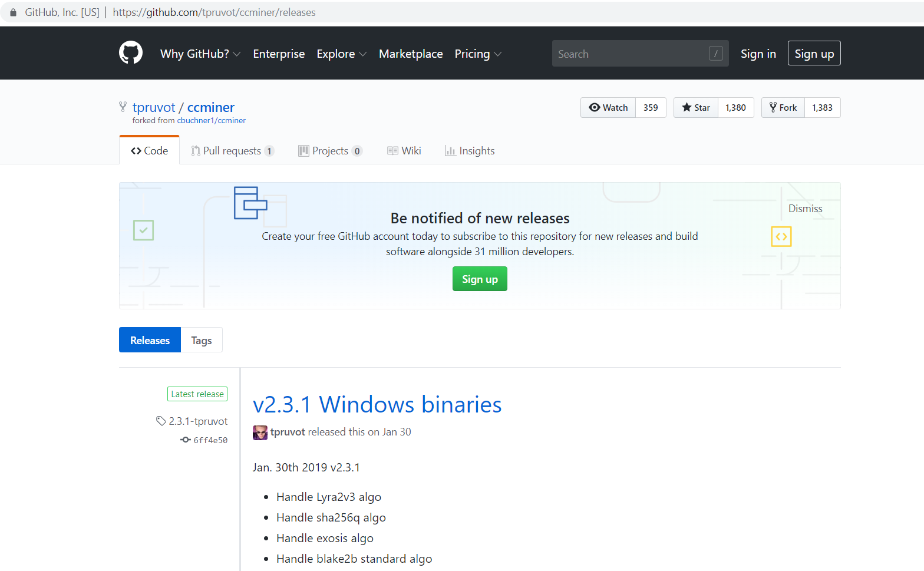Click the commit icon beside 6ff4e50
This screenshot has height=571, width=924.
186,440
